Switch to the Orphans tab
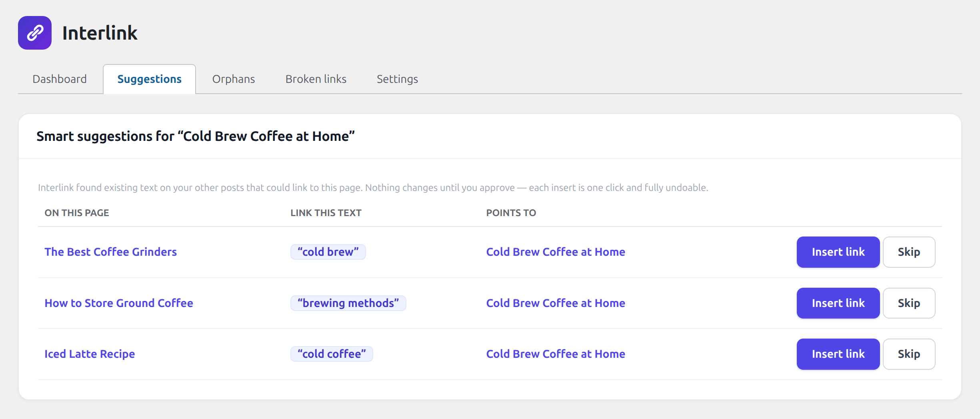The width and height of the screenshot is (980, 419). pos(234,79)
